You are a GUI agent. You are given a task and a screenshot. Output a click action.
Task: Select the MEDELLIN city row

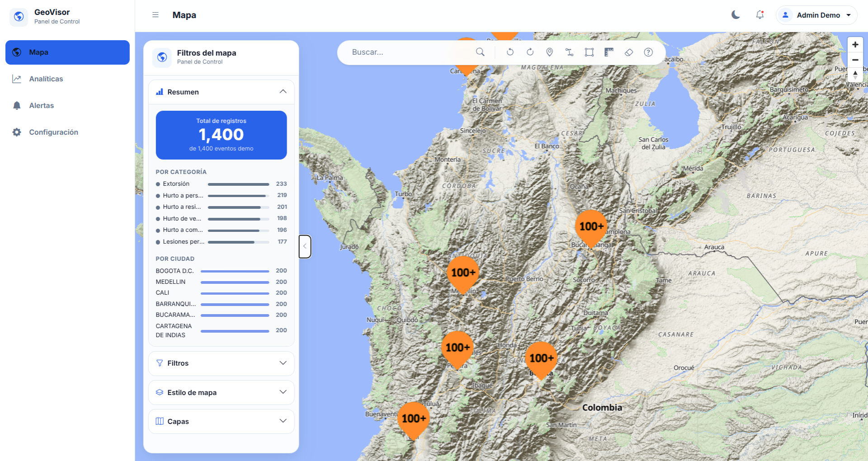(222, 282)
